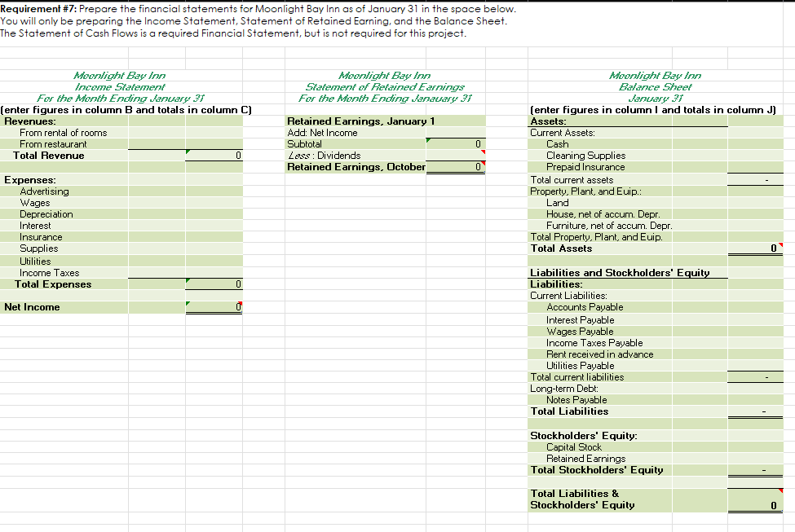The image size is (795, 532).
Task: Select 'Furniture, net of accum. Depr.' label
Action: click(609, 226)
